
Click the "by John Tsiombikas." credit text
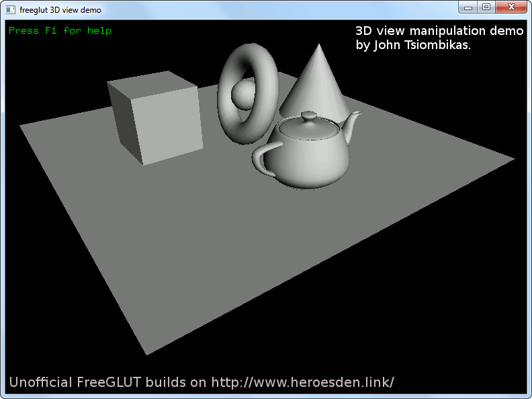(413, 45)
